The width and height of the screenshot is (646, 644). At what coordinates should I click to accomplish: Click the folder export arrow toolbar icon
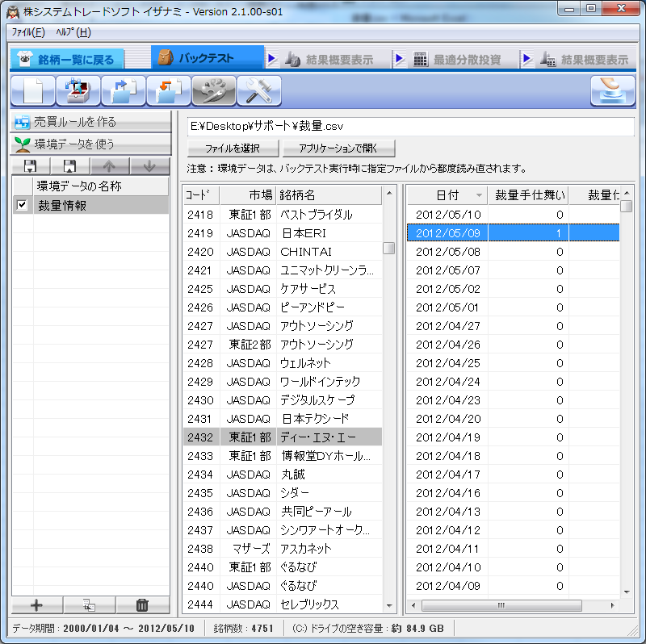pos(124,90)
